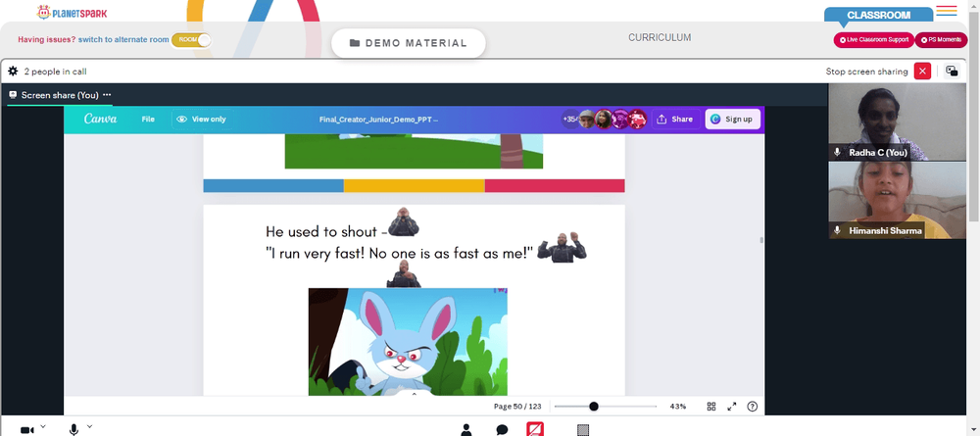This screenshot has height=436, width=980.
Task: Toggle the camera on or off
Action: 26,430
